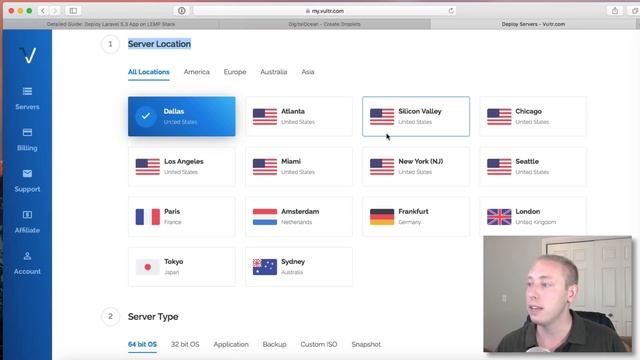Filter locations by Australia

pos(273,72)
